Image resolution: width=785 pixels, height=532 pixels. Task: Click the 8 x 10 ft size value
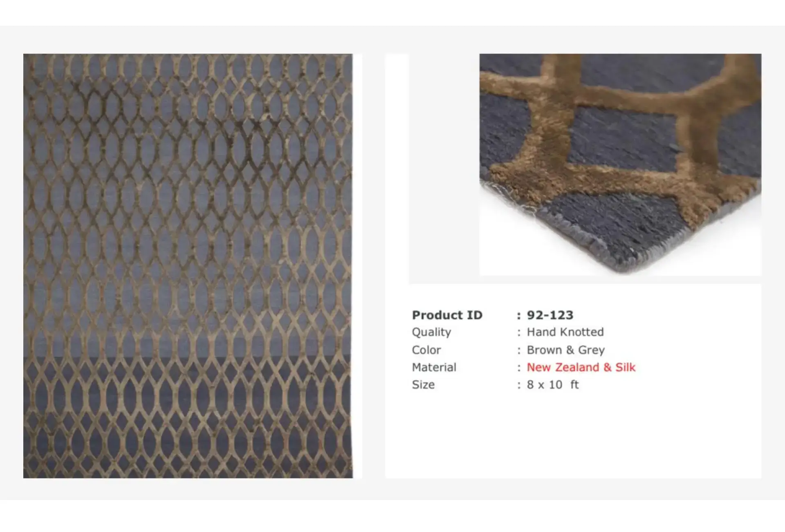(553, 385)
